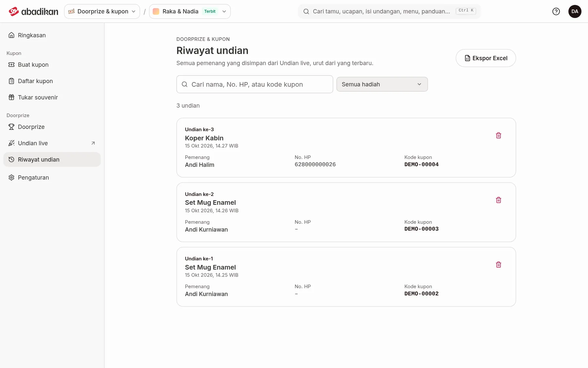Open Daftar kupon page
This screenshot has width=588, height=368.
click(x=52, y=81)
